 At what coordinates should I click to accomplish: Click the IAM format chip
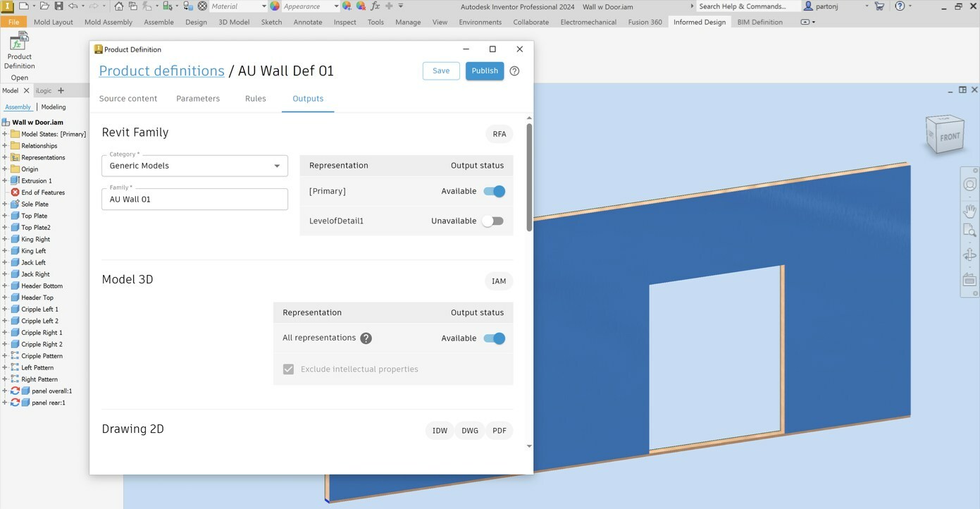499,281
